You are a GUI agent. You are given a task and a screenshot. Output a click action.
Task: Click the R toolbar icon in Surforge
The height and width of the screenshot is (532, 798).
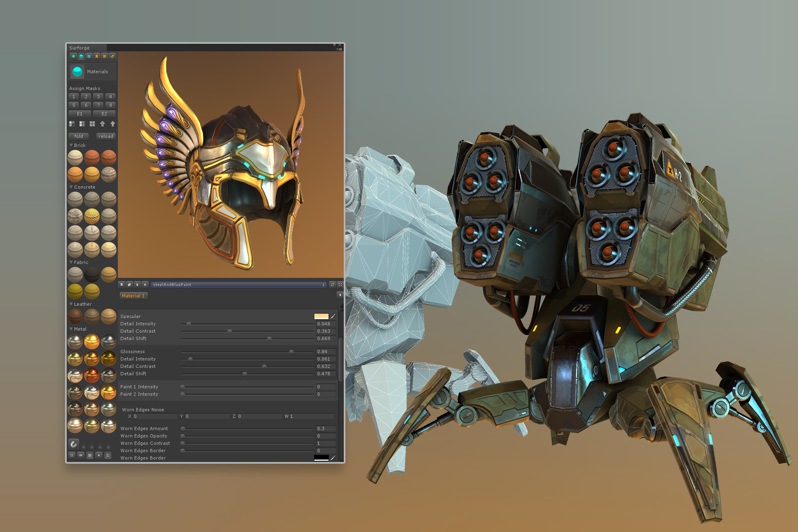click(x=96, y=56)
